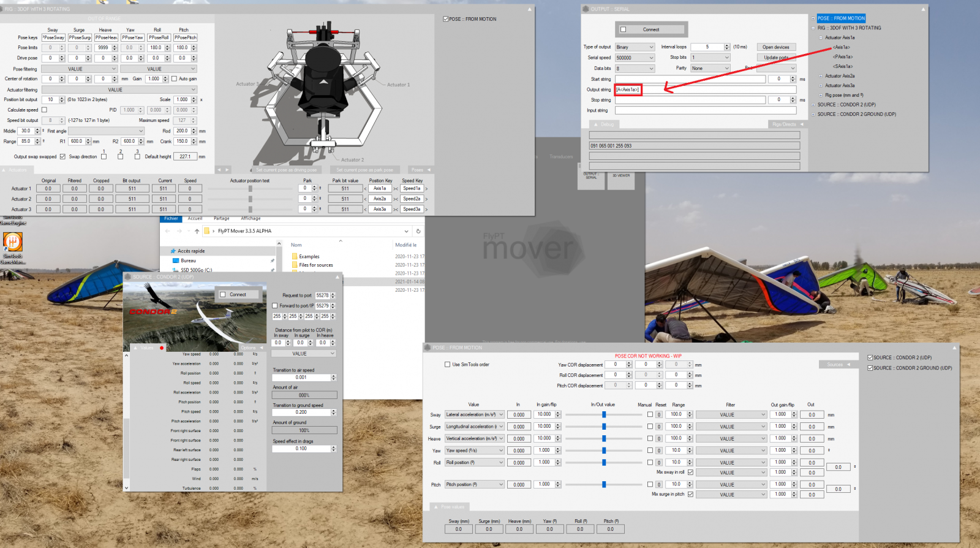Open the Actuator filtering dropdown
Image resolution: width=980 pixels, height=548 pixels.
click(x=119, y=89)
